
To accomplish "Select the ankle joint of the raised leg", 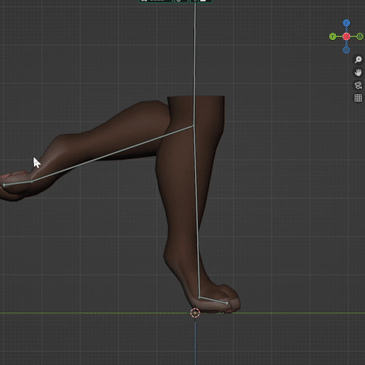I will click(x=32, y=181).
